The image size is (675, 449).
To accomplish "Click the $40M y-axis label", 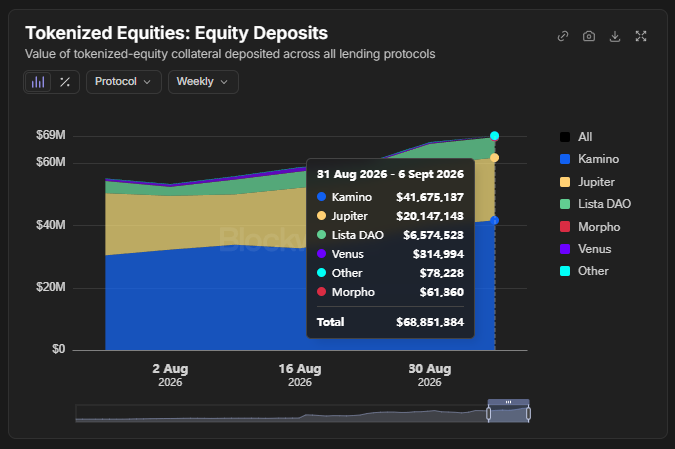I will click(x=51, y=225).
